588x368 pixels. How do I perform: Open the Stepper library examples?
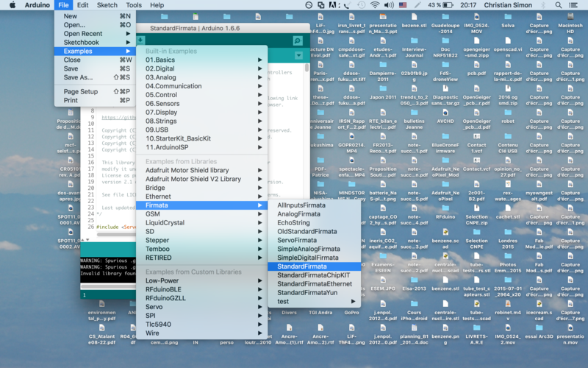[x=201, y=240]
